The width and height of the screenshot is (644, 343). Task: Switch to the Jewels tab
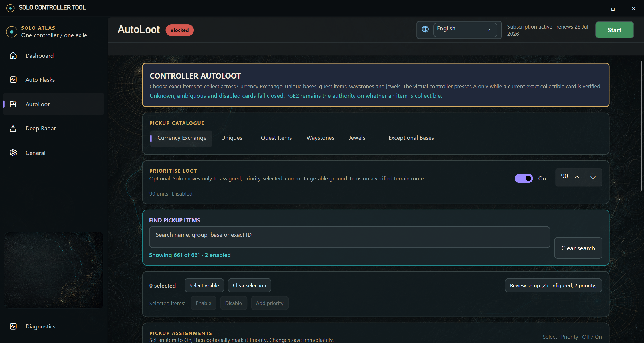point(357,138)
